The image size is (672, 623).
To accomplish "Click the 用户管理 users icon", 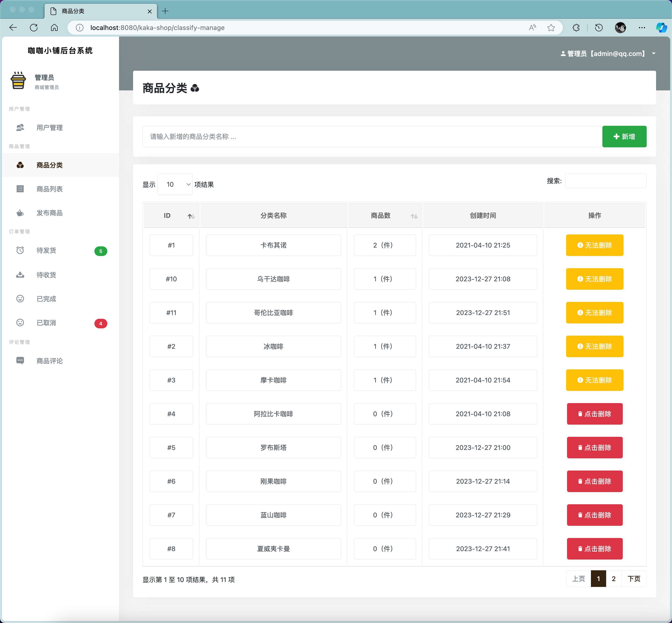I will click(20, 127).
